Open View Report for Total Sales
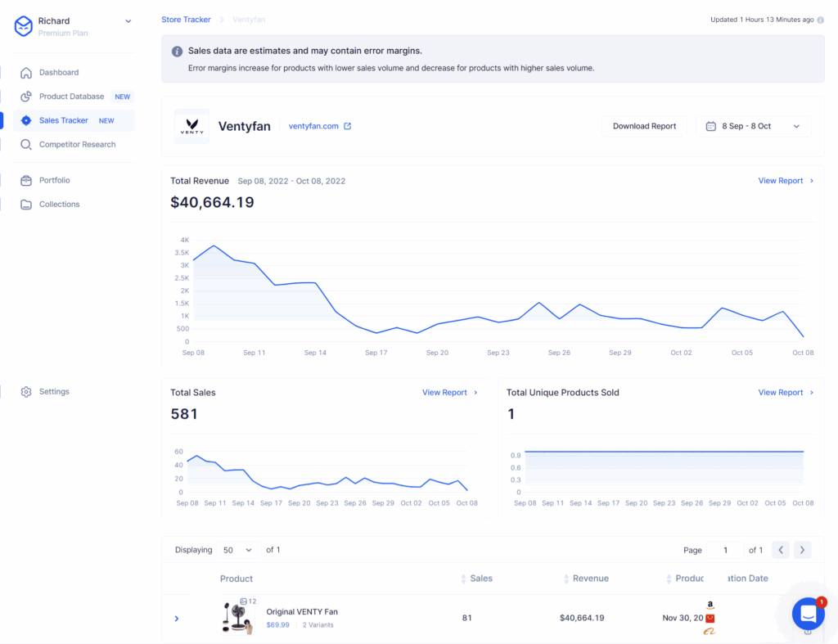838x644 pixels. (x=450, y=393)
